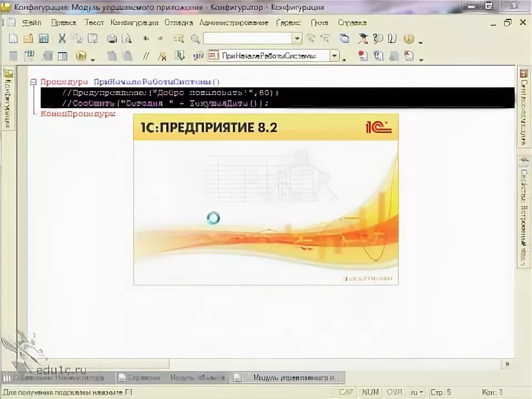Click the Open file folder icon
The height and width of the screenshot is (399, 532).
28,38
